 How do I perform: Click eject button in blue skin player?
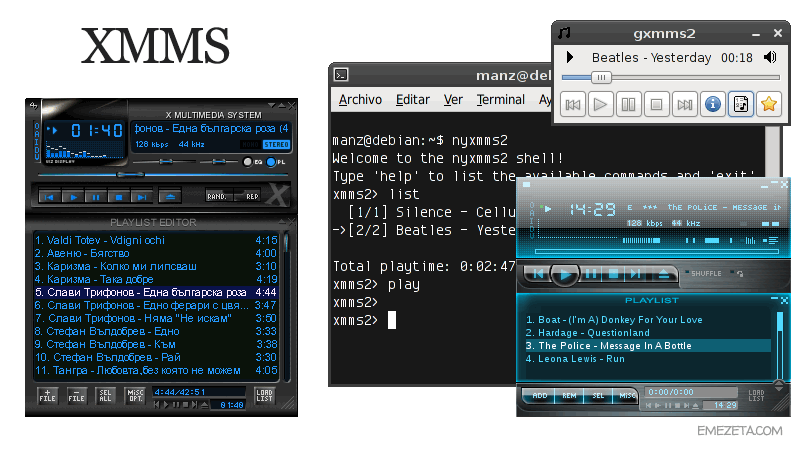click(663, 274)
